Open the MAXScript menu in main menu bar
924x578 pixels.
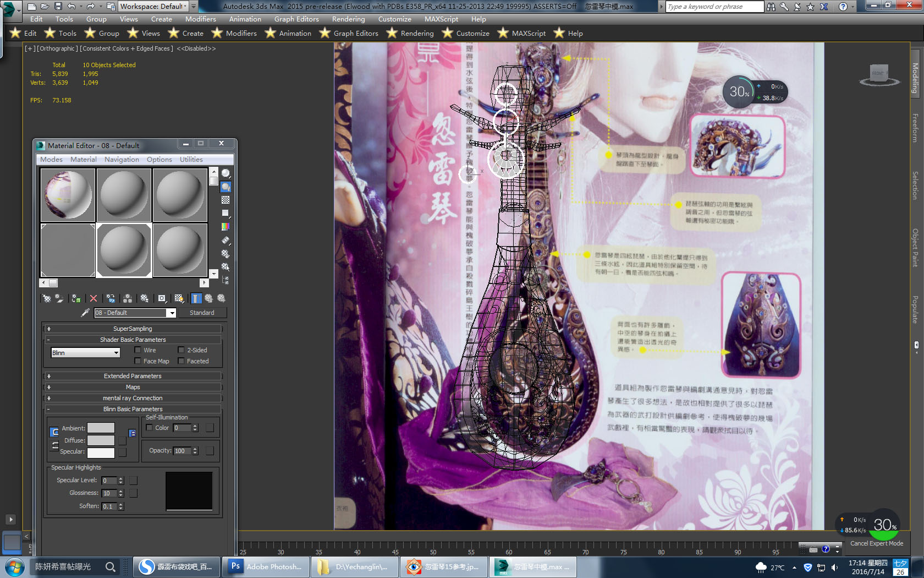point(441,19)
